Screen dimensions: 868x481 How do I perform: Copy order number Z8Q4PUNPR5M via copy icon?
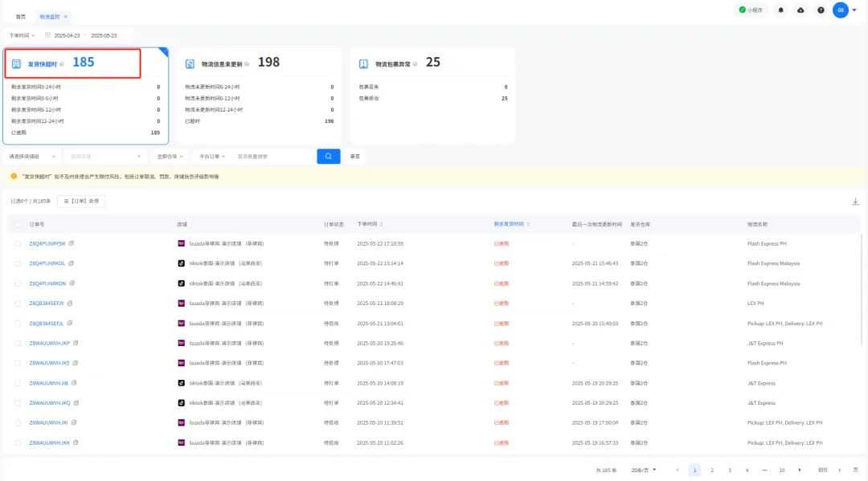72,243
